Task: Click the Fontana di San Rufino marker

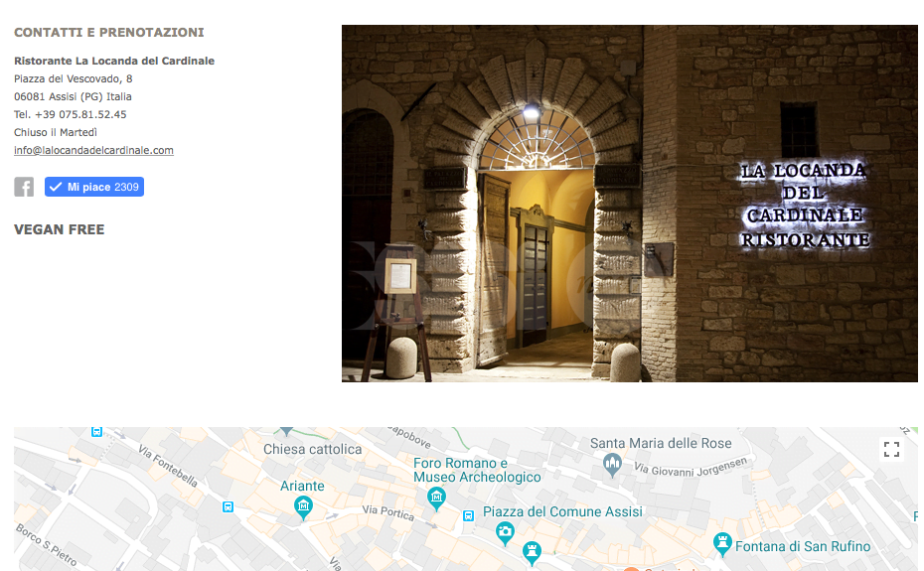Action: [x=722, y=544]
